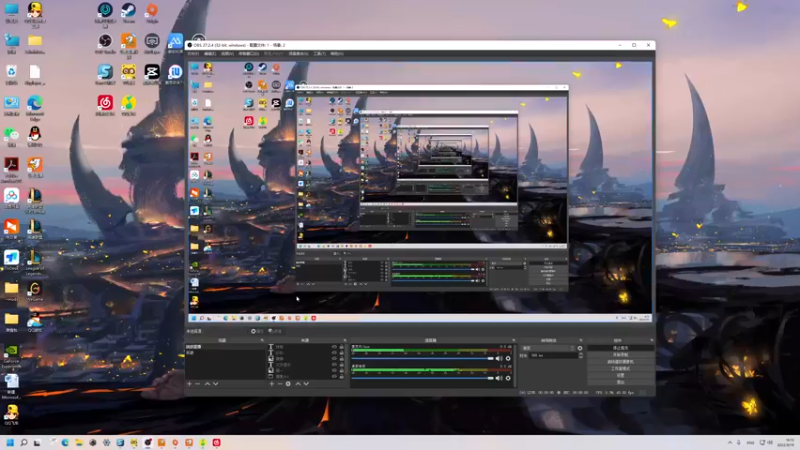The width and height of the screenshot is (800, 450).
Task: Open the File menu in OBS
Action: pos(193,54)
